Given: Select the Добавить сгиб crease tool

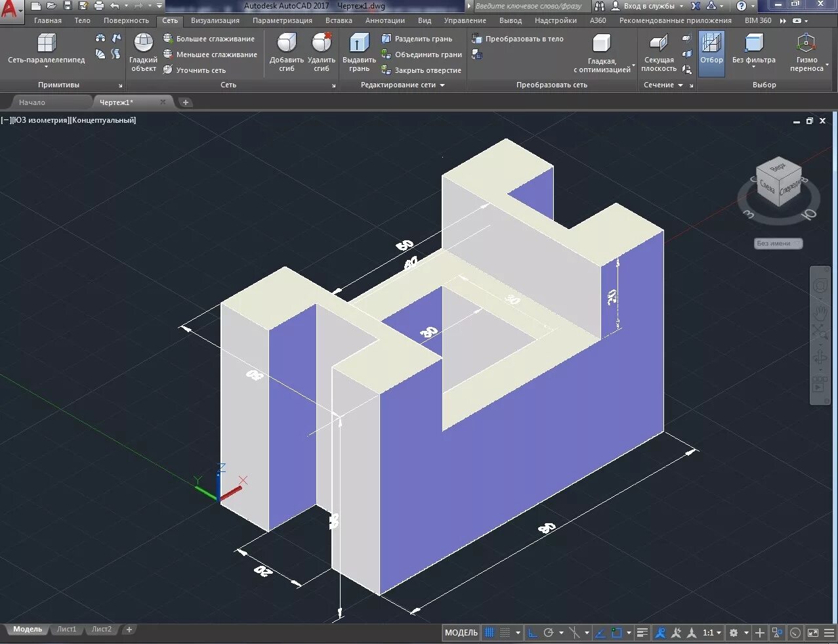Looking at the screenshot, I should tap(287, 52).
